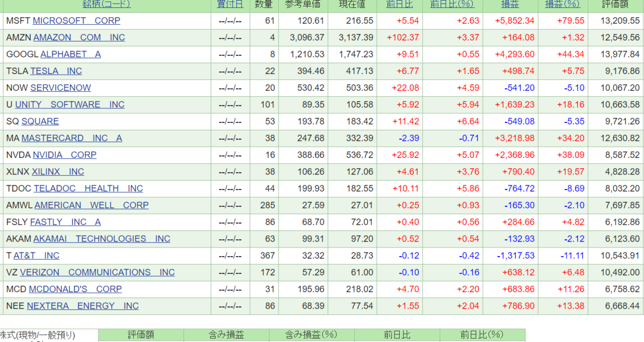Select NEE profit value +786.90
The image size is (644, 342).
tap(519, 306)
